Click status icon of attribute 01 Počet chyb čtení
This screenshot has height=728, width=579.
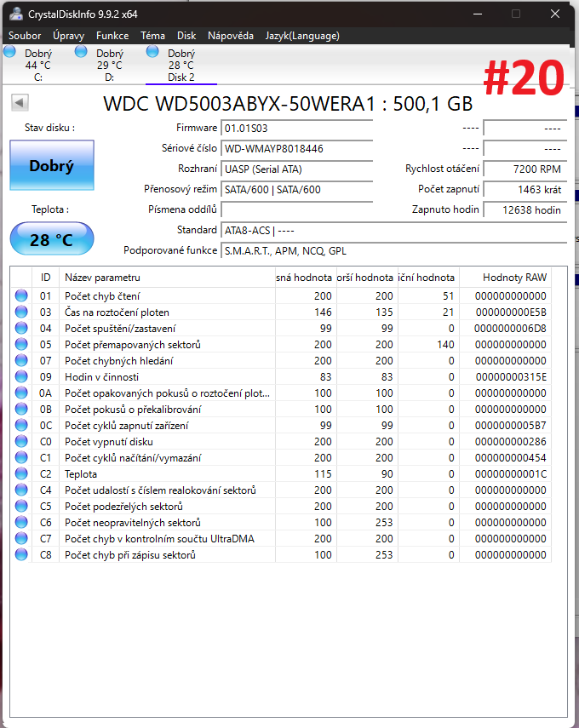point(21,295)
